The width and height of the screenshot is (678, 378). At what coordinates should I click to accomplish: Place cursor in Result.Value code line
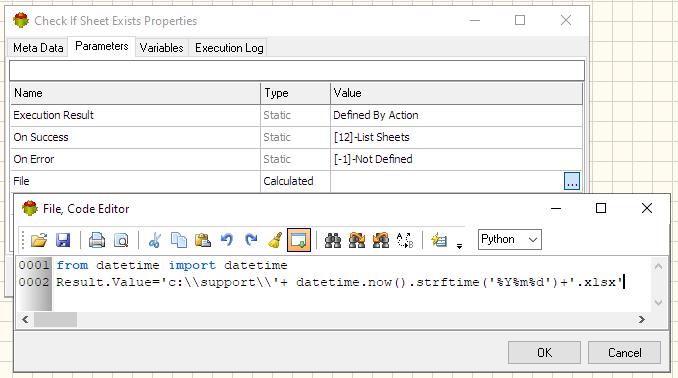click(339, 282)
